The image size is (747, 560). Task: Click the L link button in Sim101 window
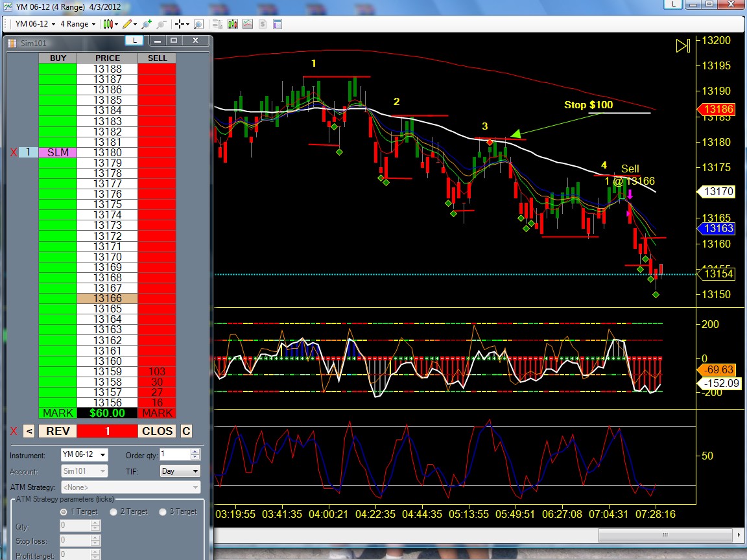pyautogui.click(x=134, y=40)
